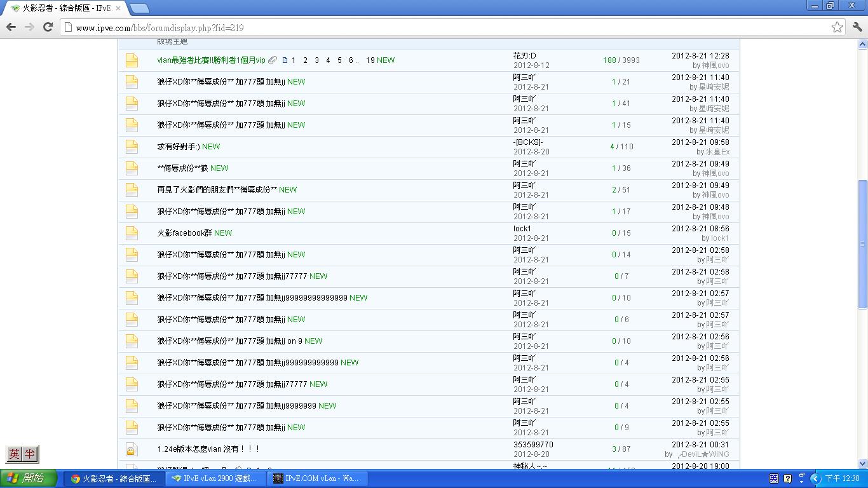The height and width of the screenshot is (488, 868).
Task: Toggle the floating IME 英 language button
Action: click(14, 454)
